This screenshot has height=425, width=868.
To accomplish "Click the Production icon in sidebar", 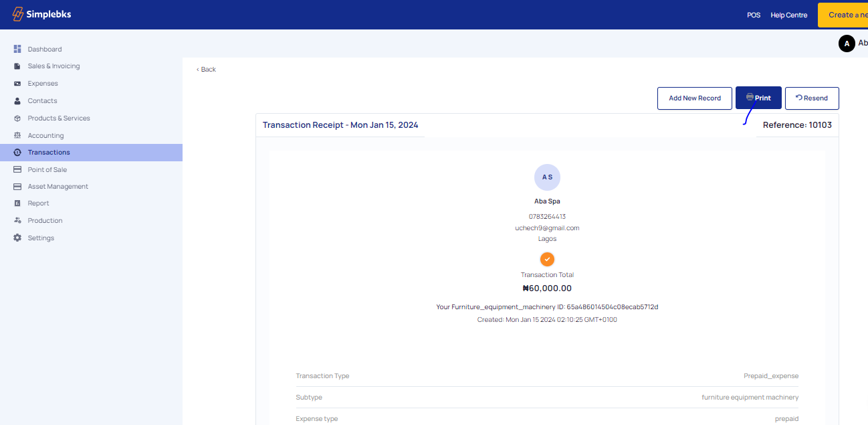I will tap(17, 221).
